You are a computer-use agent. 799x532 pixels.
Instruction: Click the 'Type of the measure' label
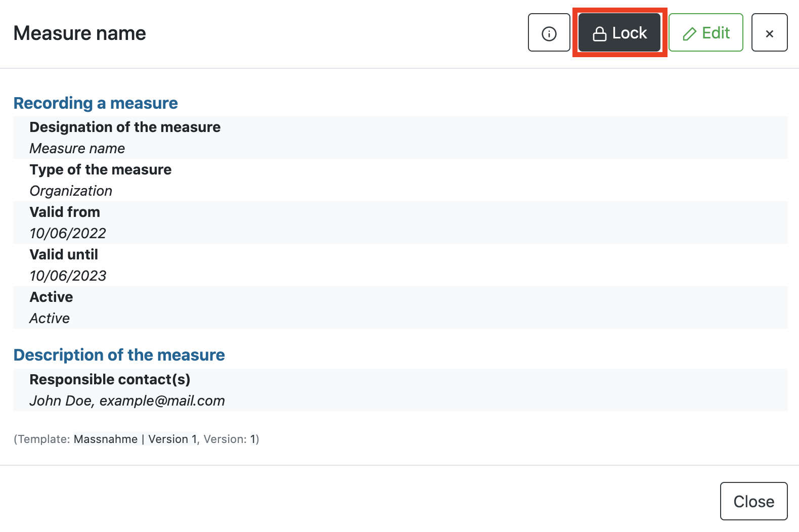[x=101, y=169]
